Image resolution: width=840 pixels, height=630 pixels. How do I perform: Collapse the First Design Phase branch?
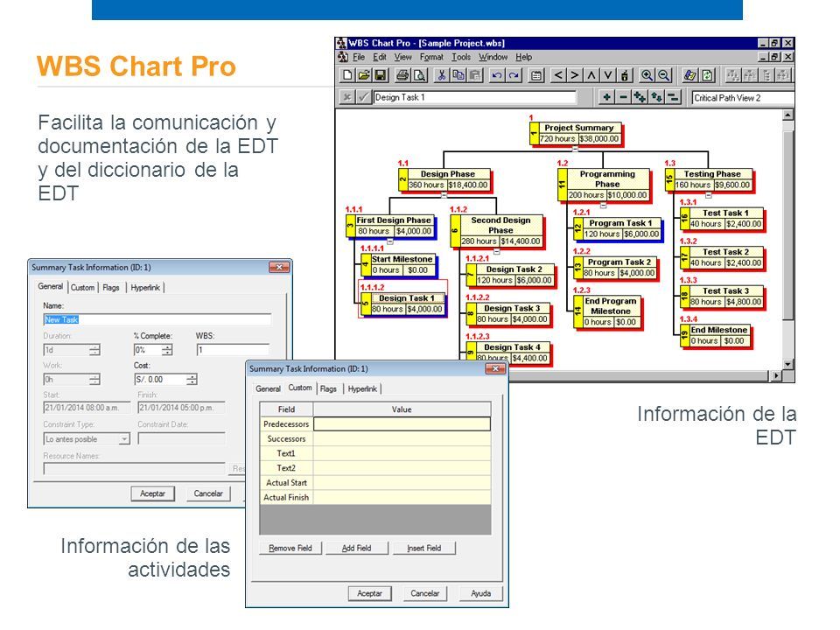390,241
